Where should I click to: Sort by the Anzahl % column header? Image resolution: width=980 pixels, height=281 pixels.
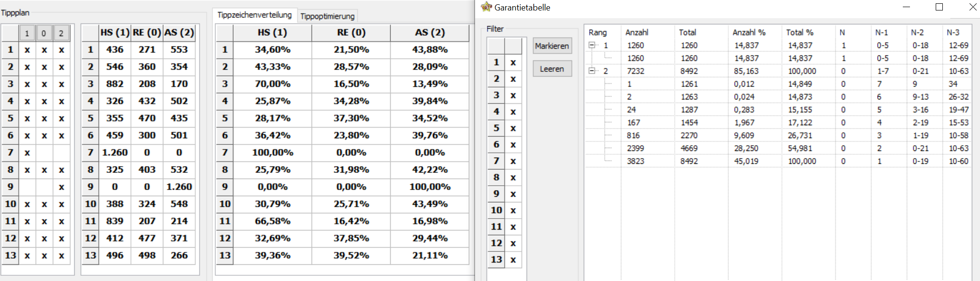[749, 32]
